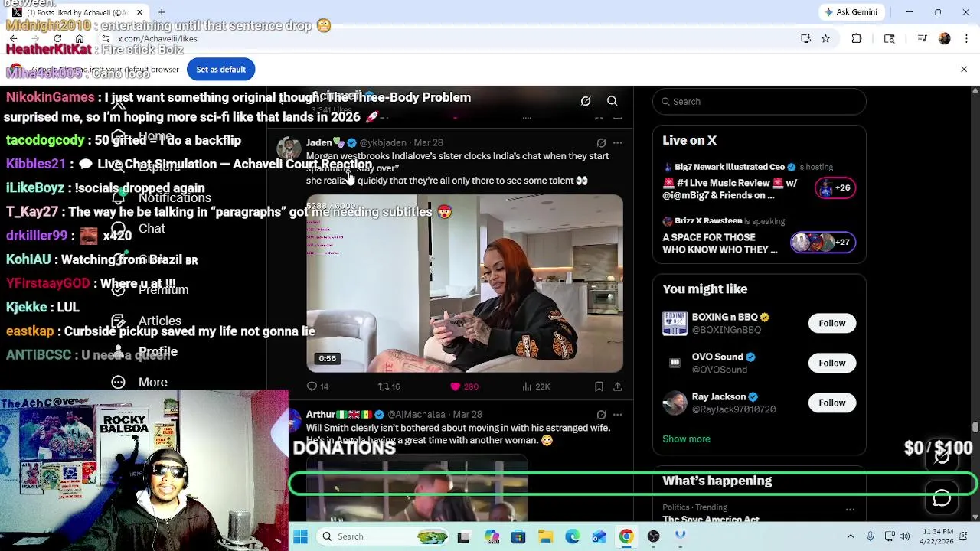Screen dimensions: 980x551
Task: Follow Ray Jackson account
Action: pos(831,403)
